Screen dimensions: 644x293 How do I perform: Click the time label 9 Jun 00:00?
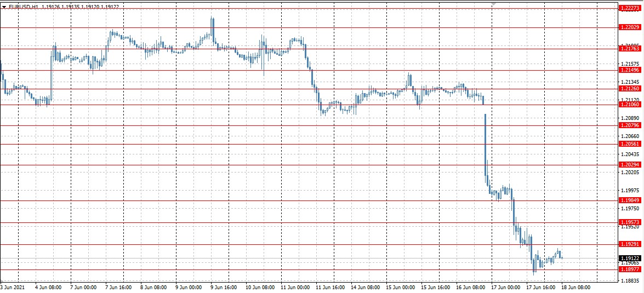(x=189, y=288)
